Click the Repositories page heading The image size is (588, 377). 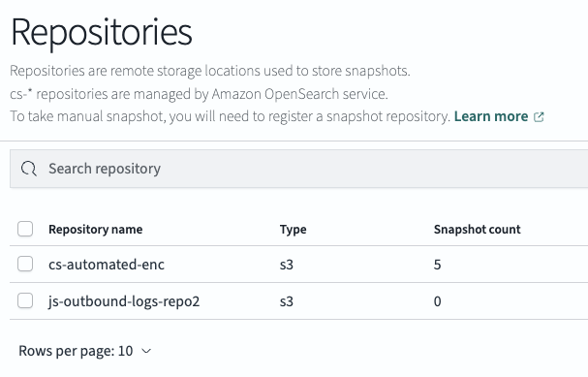(x=102, y=33)
